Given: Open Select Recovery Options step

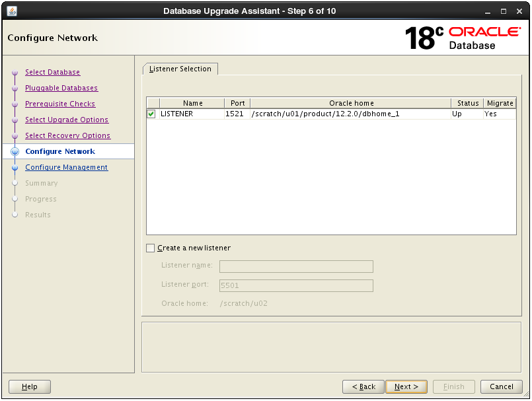Looking at the screenshot, I should pyautogui.click(x=67, y=135).
